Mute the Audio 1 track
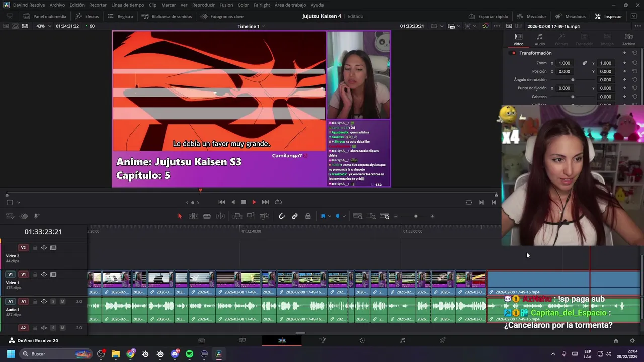Screen dimensions: 644x362 point(62,302)
